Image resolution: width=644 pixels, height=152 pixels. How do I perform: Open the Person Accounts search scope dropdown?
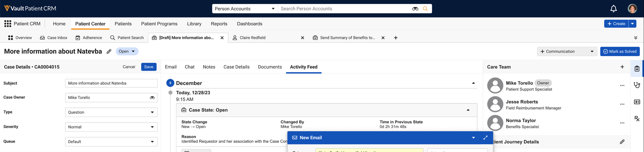pos(245,9)
